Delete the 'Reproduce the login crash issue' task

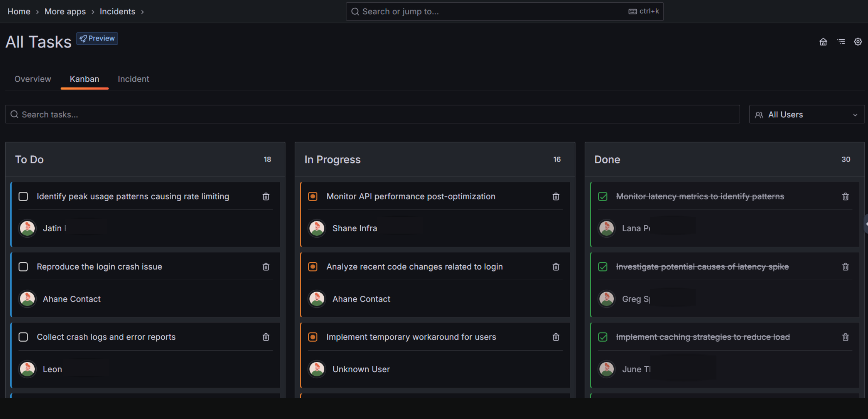[266, 267]
